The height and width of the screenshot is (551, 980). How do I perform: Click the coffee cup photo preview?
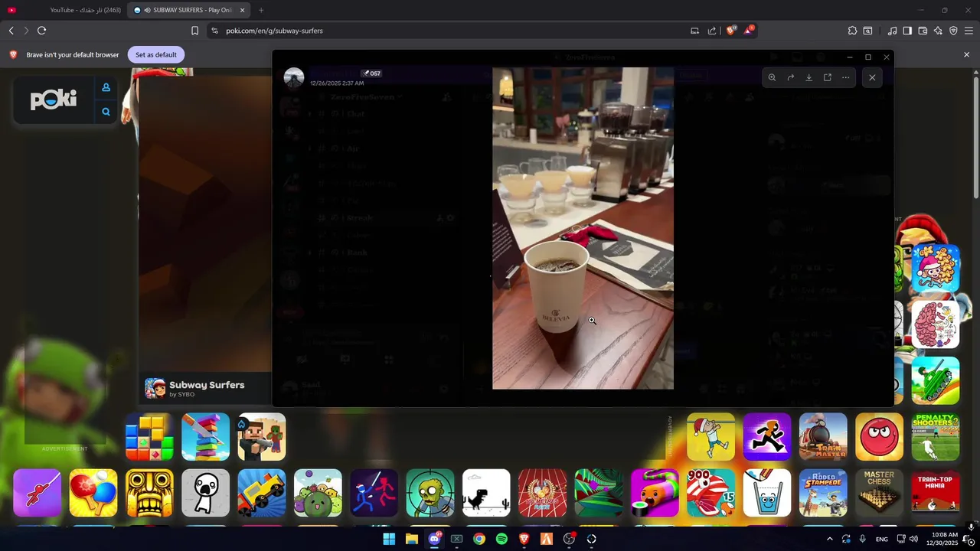583,228
